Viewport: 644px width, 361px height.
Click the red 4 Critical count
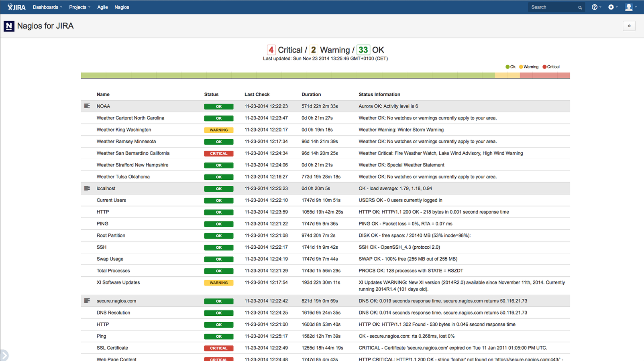pyautogui.click(x=271, y=50)
